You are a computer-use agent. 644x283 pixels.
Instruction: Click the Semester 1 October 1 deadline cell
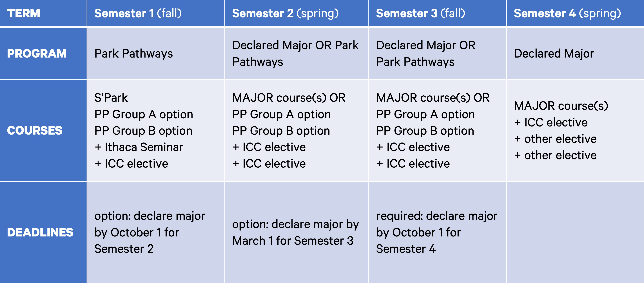[x=156, y=232]
